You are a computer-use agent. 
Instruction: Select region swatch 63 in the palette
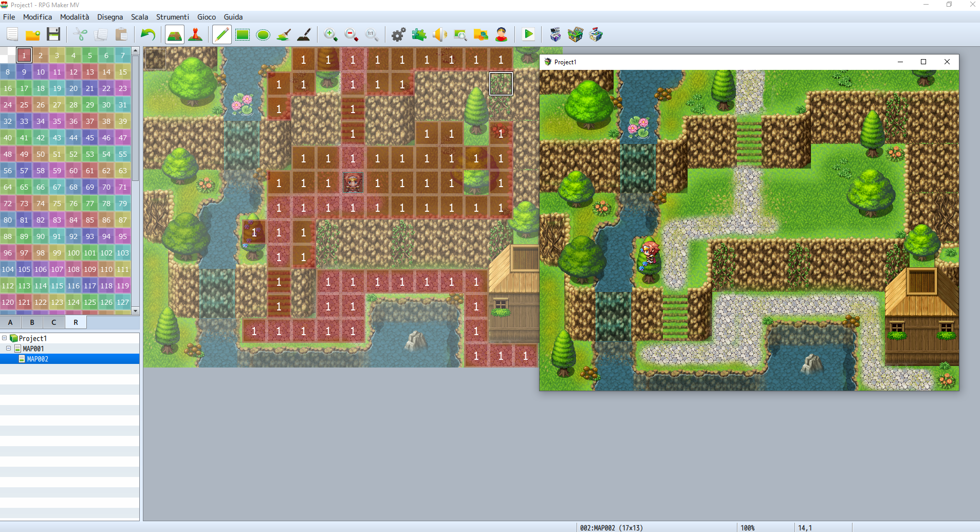pyautogui.click(x=123, y=170)
